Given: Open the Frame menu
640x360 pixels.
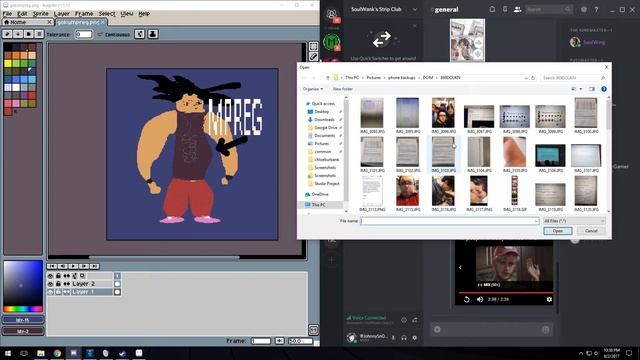Looking at the screenshot, I should point(84,13).
